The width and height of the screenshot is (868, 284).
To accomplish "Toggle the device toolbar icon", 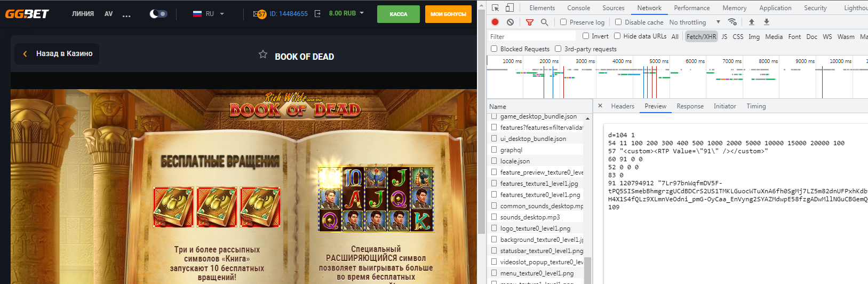I will point(509,7).
